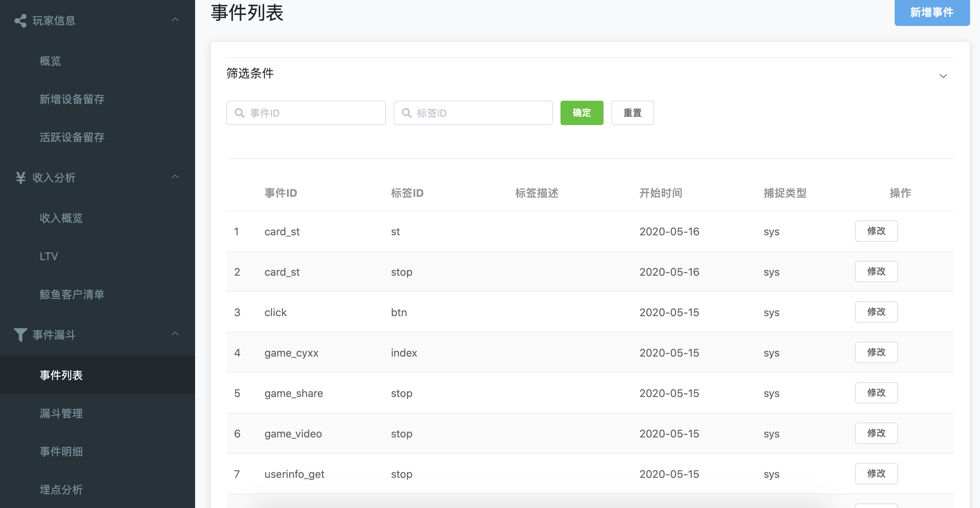Click the search icon in 标签ID field

[x=407, y=113]
